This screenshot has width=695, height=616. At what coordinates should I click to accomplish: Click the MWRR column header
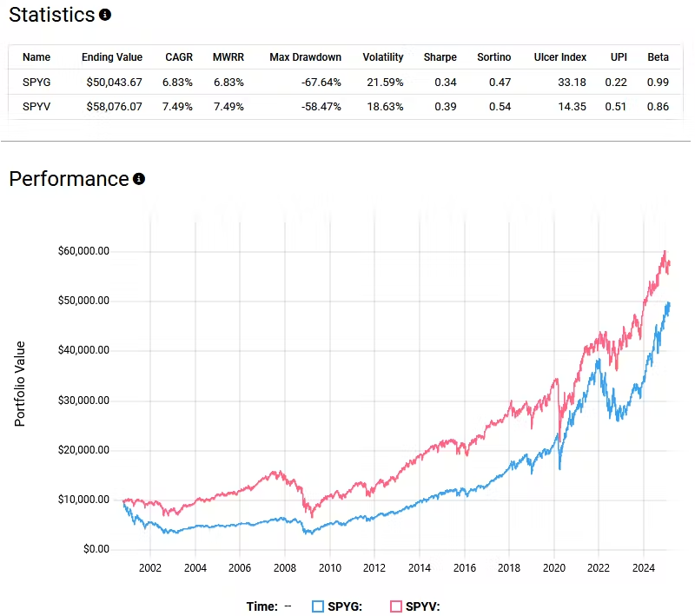(x=228, y=57)
